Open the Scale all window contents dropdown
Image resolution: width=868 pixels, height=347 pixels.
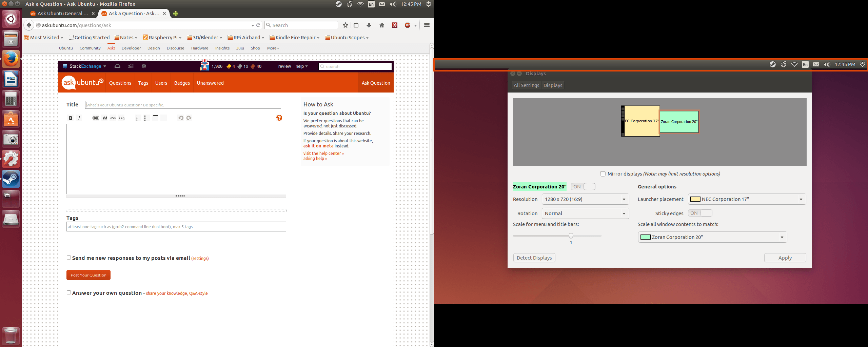click(x=712, y=237)
